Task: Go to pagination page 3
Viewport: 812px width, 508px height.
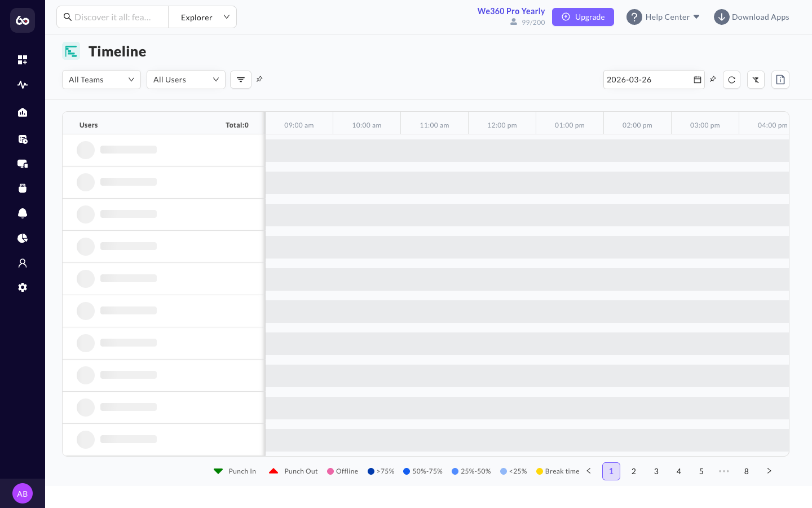Action: point(656,471)
